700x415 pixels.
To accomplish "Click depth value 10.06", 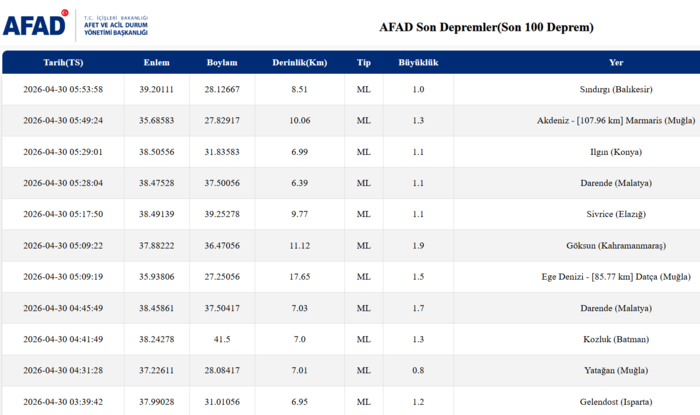I will pos(300,120).
